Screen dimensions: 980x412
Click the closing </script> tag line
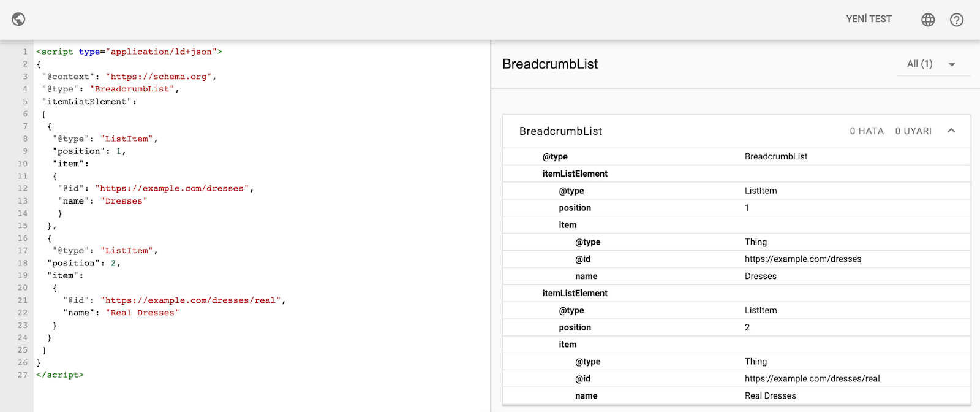60,375
